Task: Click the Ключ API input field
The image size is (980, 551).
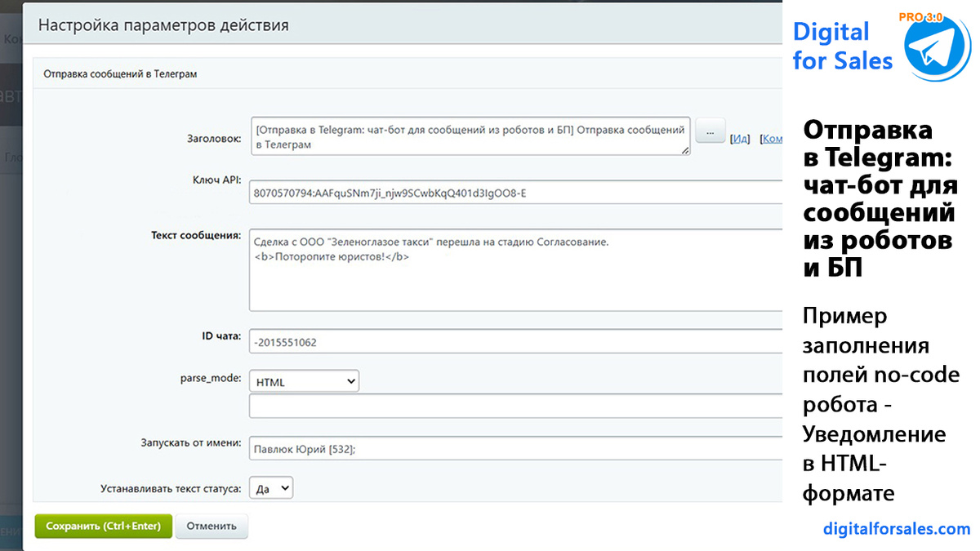Action: click(516, 193)
